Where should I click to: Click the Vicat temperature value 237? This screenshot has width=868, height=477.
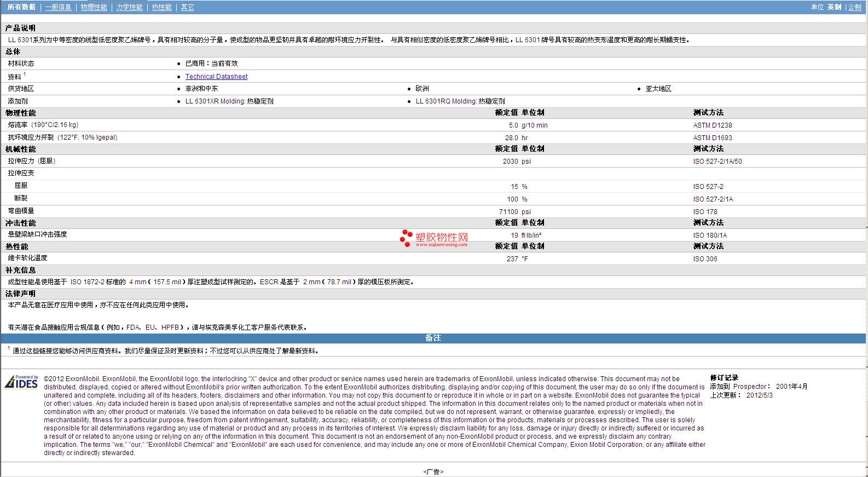(512, 259)
